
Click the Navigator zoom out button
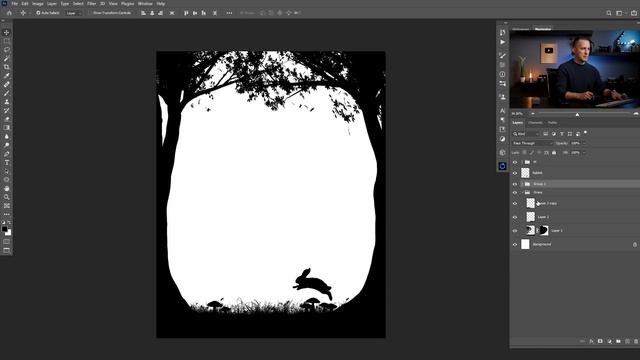(533, 114)
